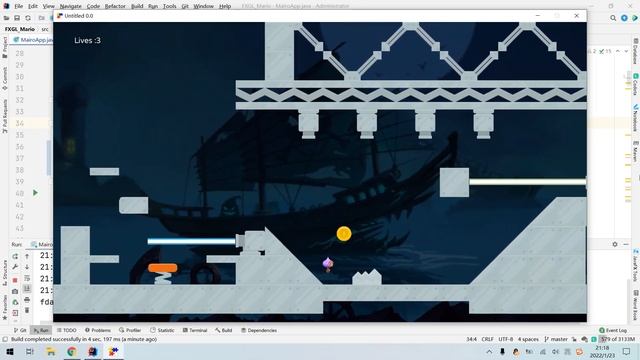Click the down arrow icon in Run panel
Image resolution: width=640 pixels, height=360 pixels.
point(27,267)
